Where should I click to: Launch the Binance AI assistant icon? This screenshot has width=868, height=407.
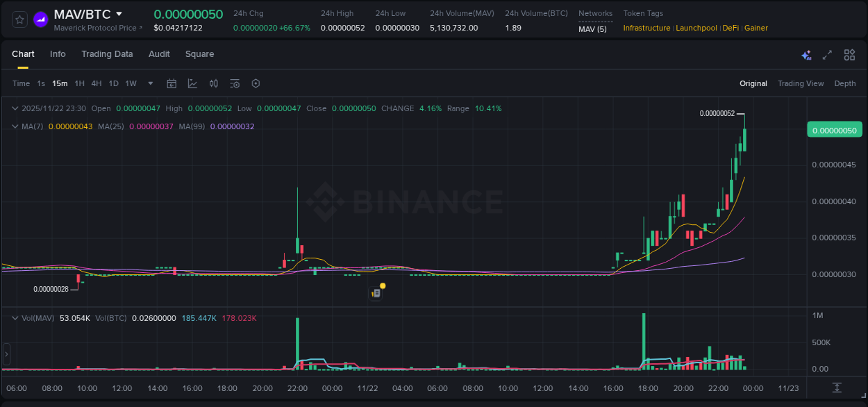pyautogui.click(x=806, y=54)
